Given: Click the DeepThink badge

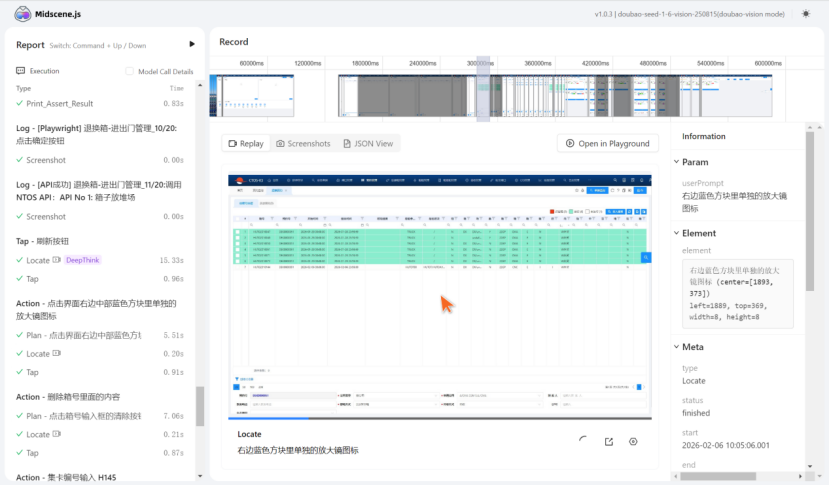Looking at the screenshot, I should pyautogui.click(x=83, y=260).
